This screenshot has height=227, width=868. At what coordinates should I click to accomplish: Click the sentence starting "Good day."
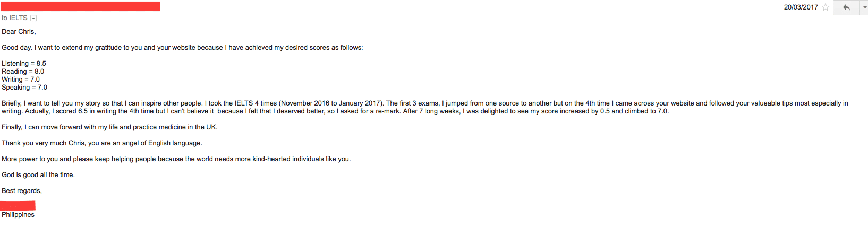182,48
